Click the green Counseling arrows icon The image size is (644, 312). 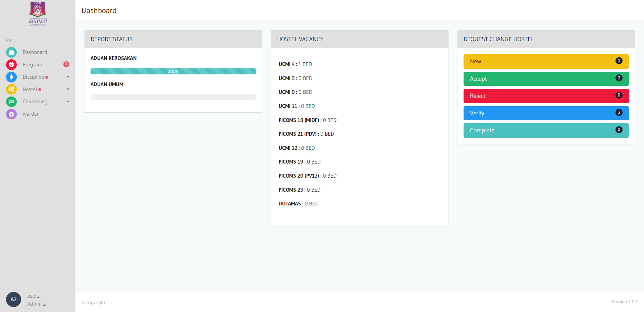click(x=11, y=102)
